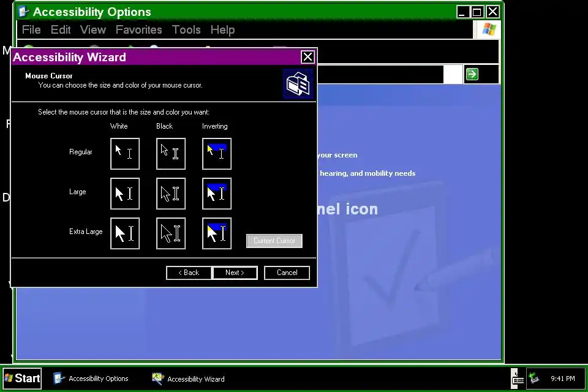The image size is (588, 392).
Task: Maximize the Accessibility Options window
Action: coord(477,12)
